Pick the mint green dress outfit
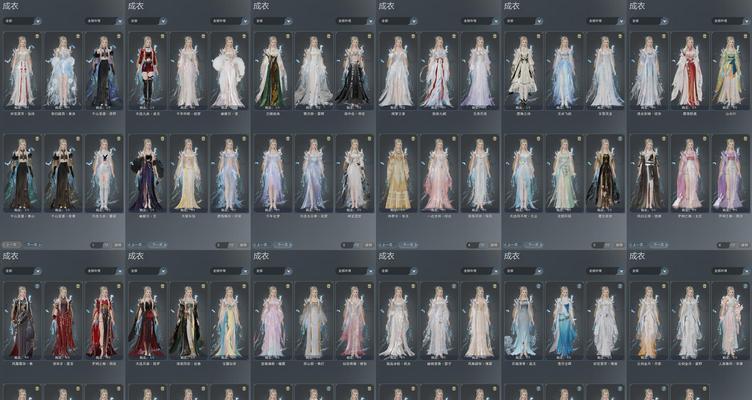The width and height of the screenshot is (752, 400). pos(564,174)
